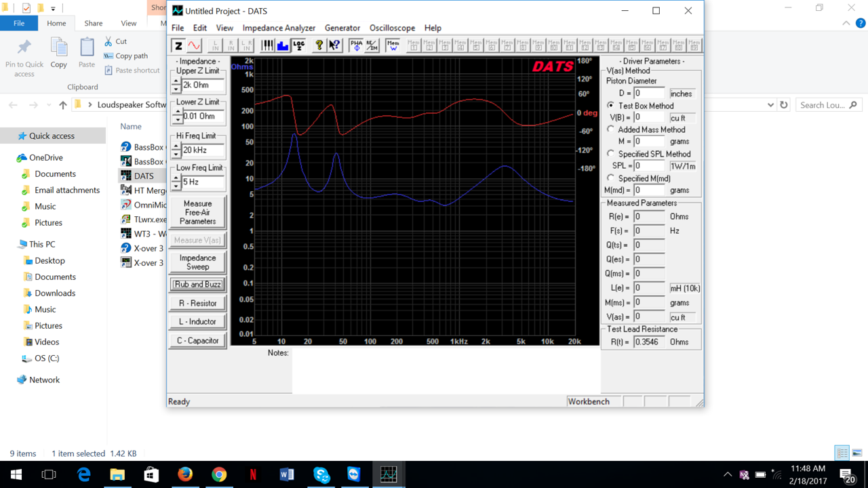Open the yellow question mark help icon
The height and width of the screenshot is (488, 868).
319,45
